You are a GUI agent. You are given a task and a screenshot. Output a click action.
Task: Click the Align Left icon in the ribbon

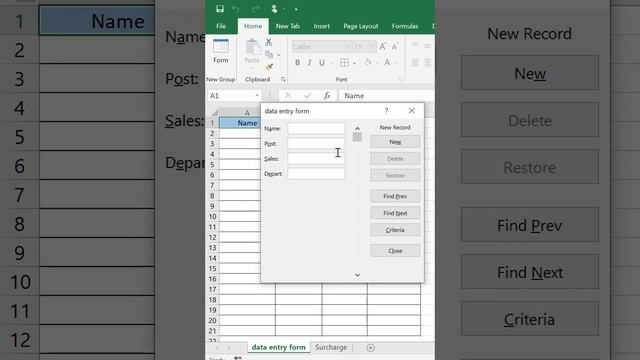(x=415, y=62)
